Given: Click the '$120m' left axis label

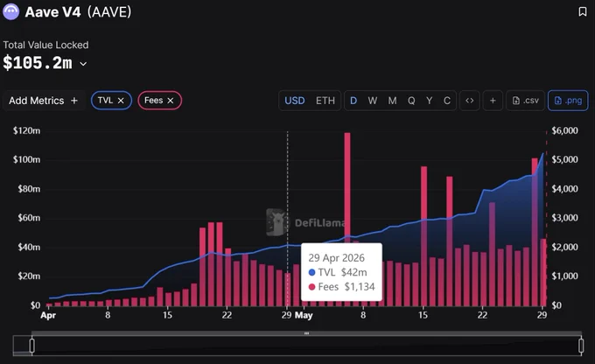Looking at the screenshot, I should [x=26, y=130].
